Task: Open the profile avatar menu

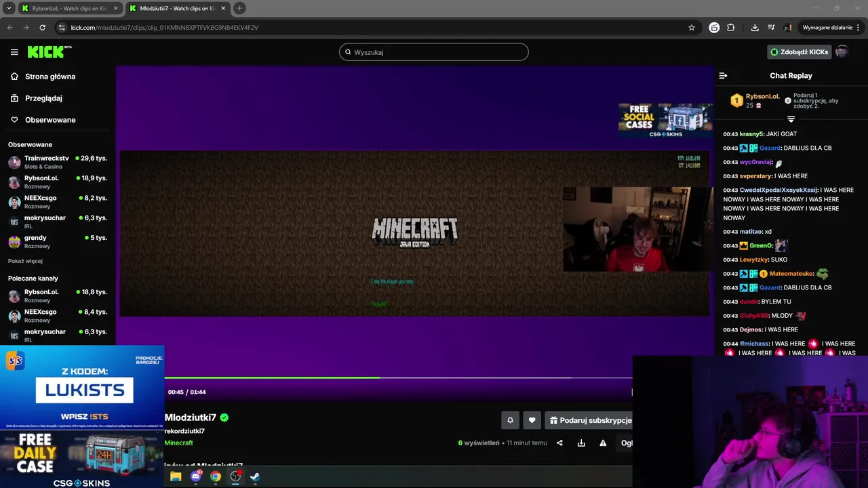Action: (842, 52)
